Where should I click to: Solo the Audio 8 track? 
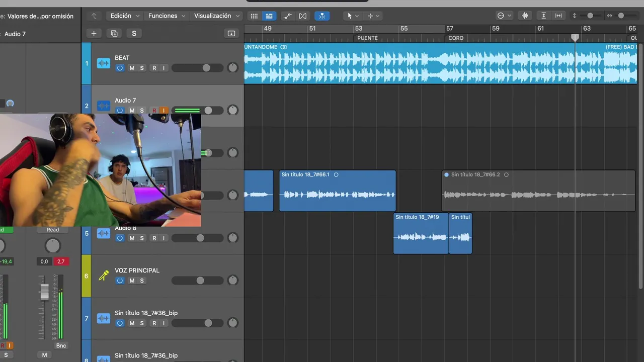[x=142, y=238]
